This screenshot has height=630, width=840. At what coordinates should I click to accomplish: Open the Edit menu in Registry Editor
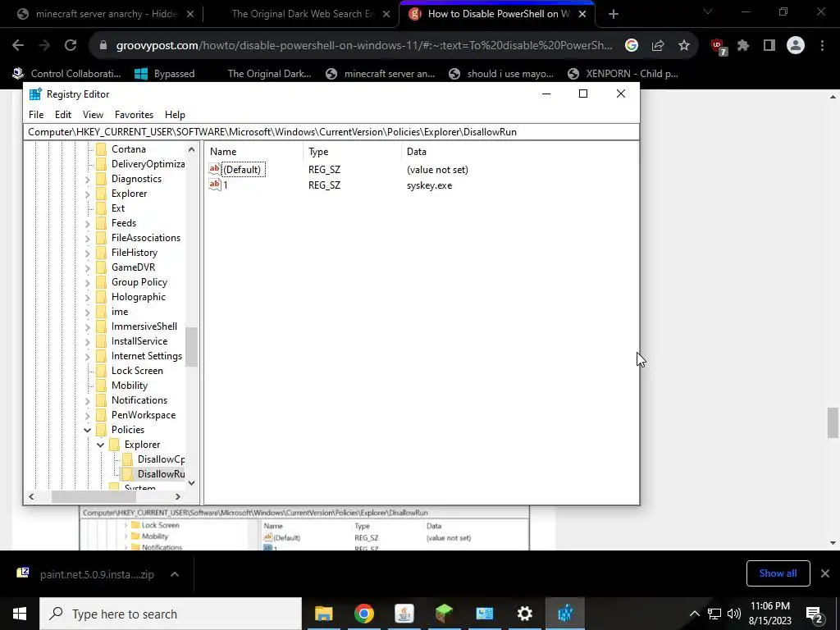click(x=62, y=115)
